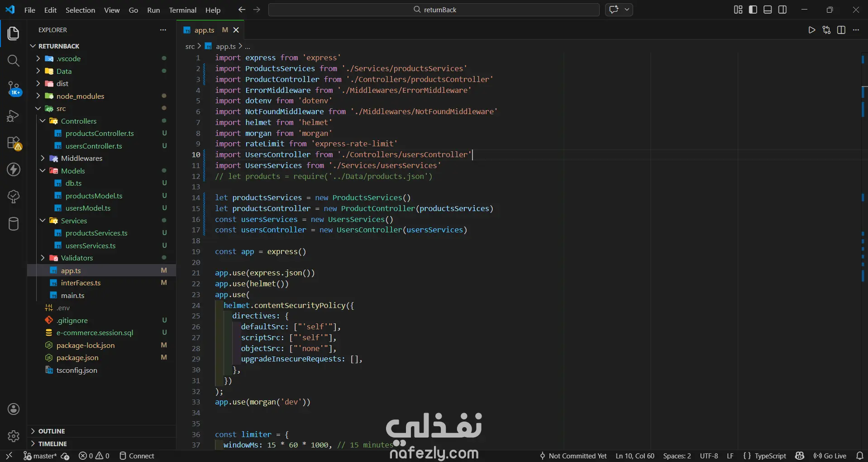Toggle the secondary side bar

pos(782,10)
